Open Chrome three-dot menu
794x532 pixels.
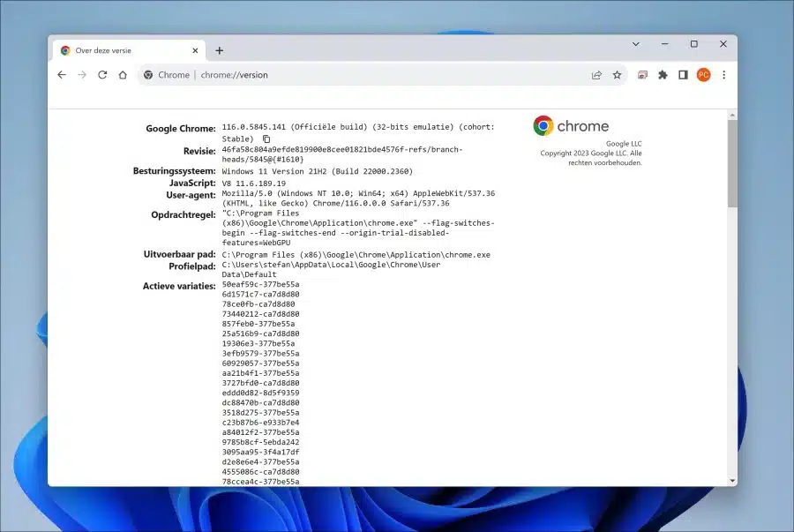(x=724, y=75)
